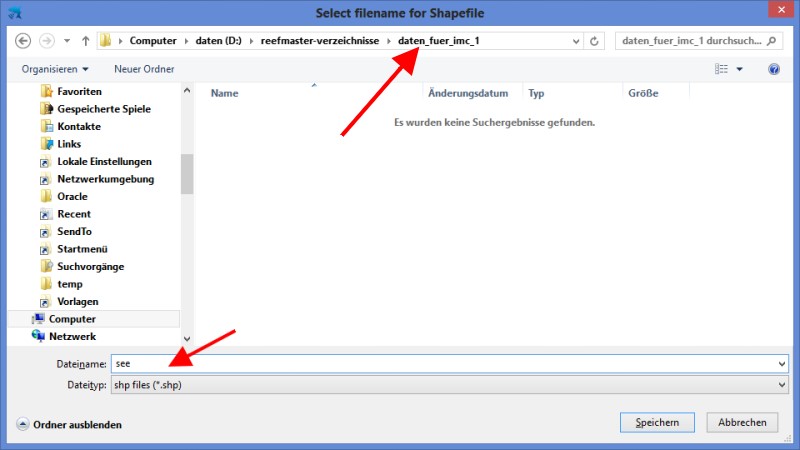
Task: Click the Dateiname text field
Action: [x=440, y=364]
